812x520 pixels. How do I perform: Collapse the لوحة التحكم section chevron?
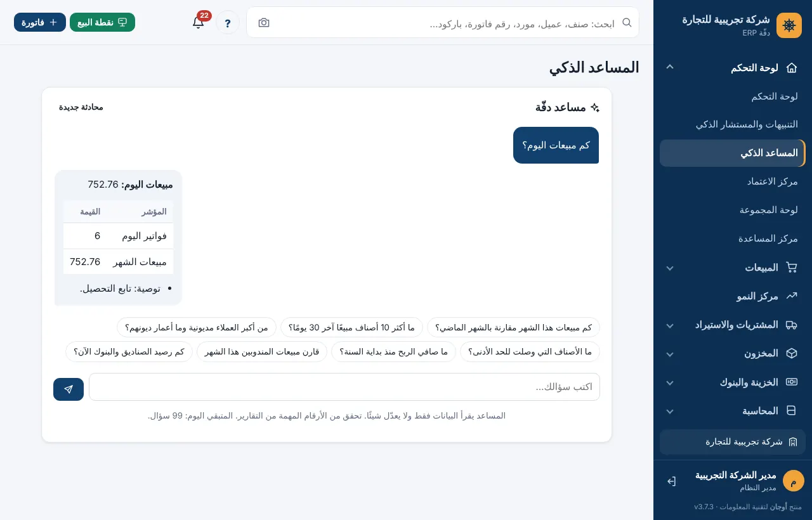[670, 67]
